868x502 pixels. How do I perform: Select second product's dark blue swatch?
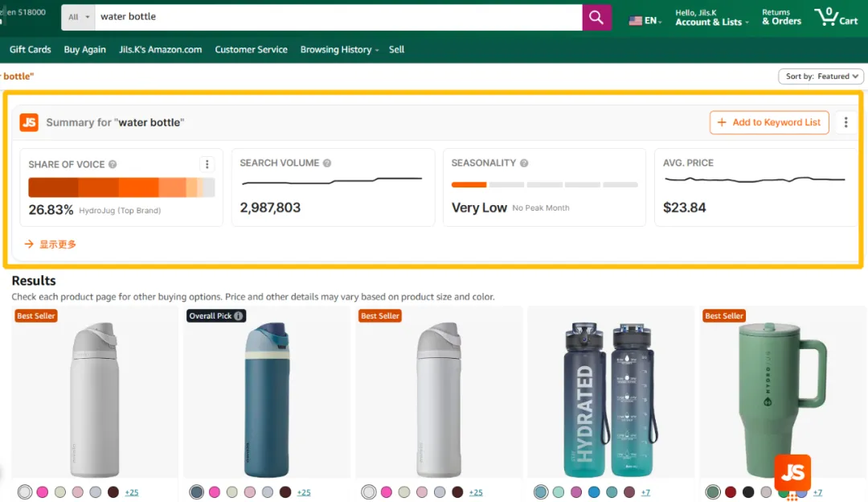coord(197,492)
